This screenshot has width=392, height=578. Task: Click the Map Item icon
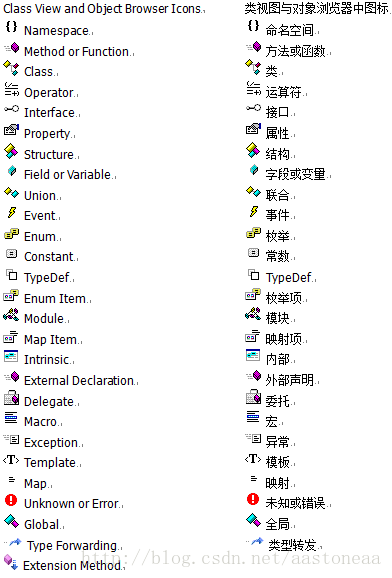(x=11, y=336)
